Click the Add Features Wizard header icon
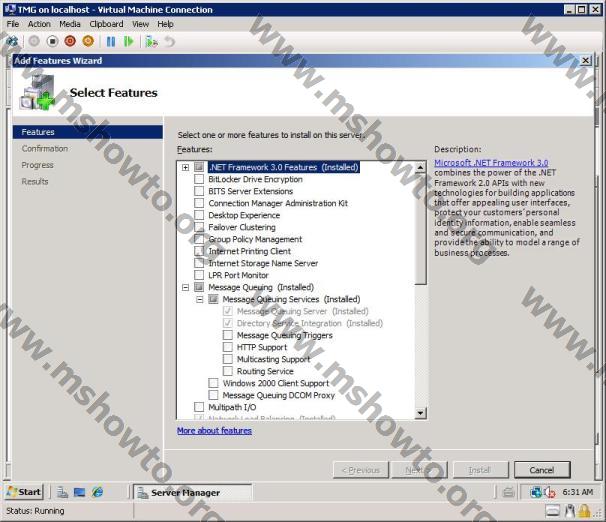The width and height of the screenshot is (606, 522). [x=37, y=93]
